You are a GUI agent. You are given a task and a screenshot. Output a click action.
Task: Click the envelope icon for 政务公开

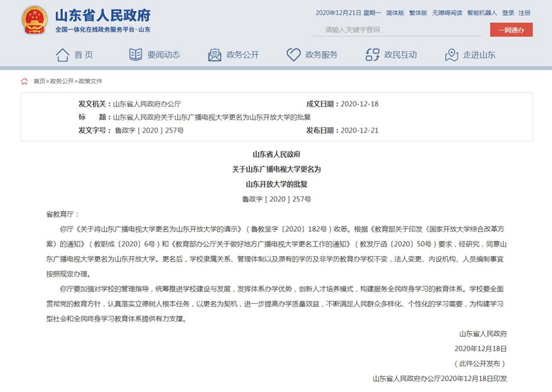[x=215, y=55]
